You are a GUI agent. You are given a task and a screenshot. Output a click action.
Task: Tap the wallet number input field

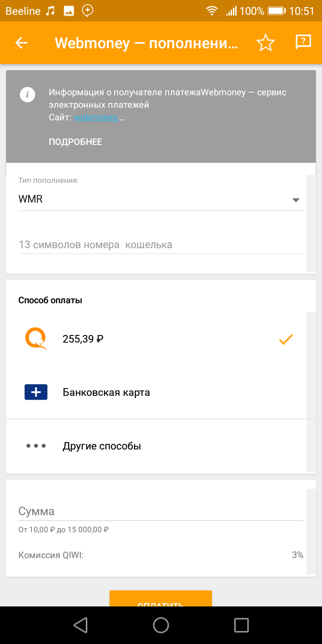[x=161, y=245]
